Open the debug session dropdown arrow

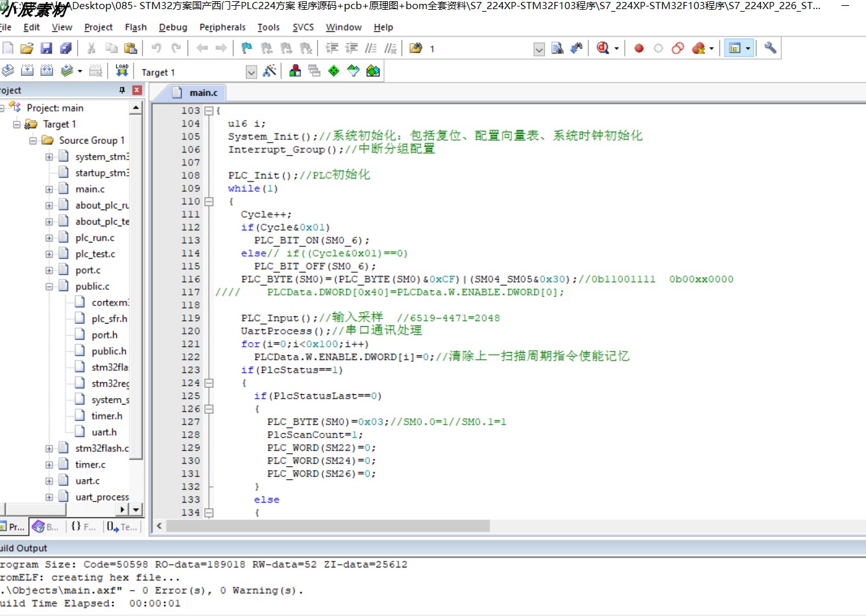(x=616, y=48)
